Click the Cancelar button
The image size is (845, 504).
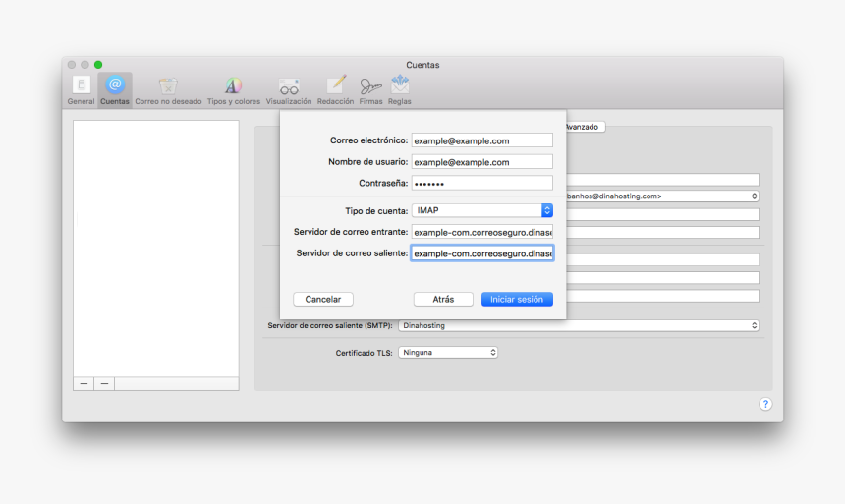(x=323, y=300)
